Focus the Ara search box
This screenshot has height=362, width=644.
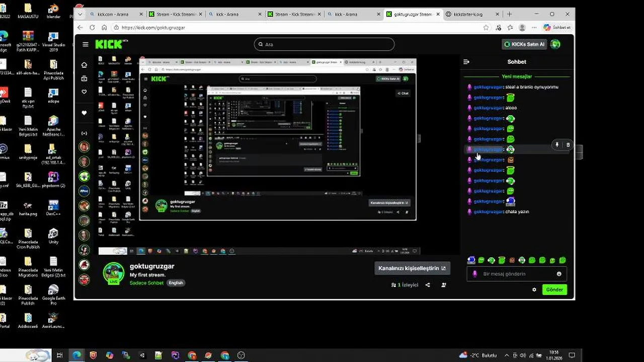tap(324, 44)
